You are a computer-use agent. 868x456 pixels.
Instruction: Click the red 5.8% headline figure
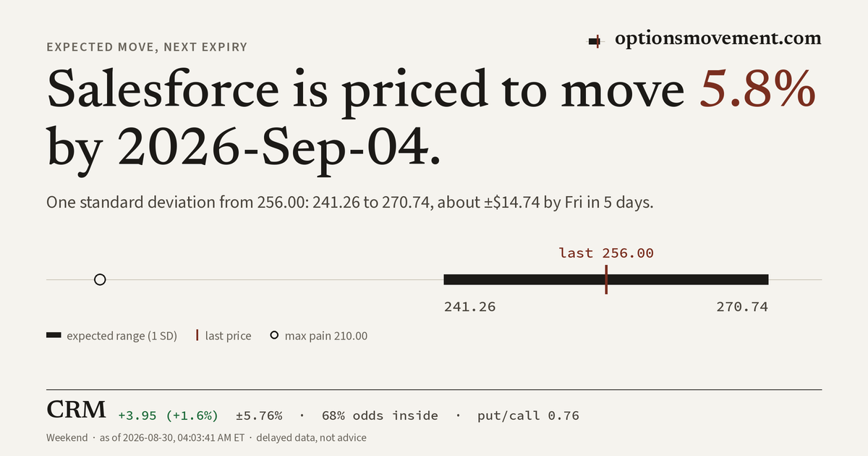(x=758, y=90)
